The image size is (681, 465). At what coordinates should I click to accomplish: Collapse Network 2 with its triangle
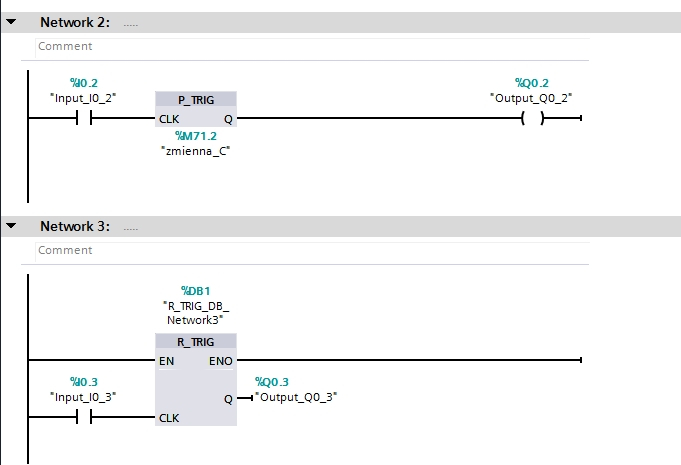click(11, 22)
